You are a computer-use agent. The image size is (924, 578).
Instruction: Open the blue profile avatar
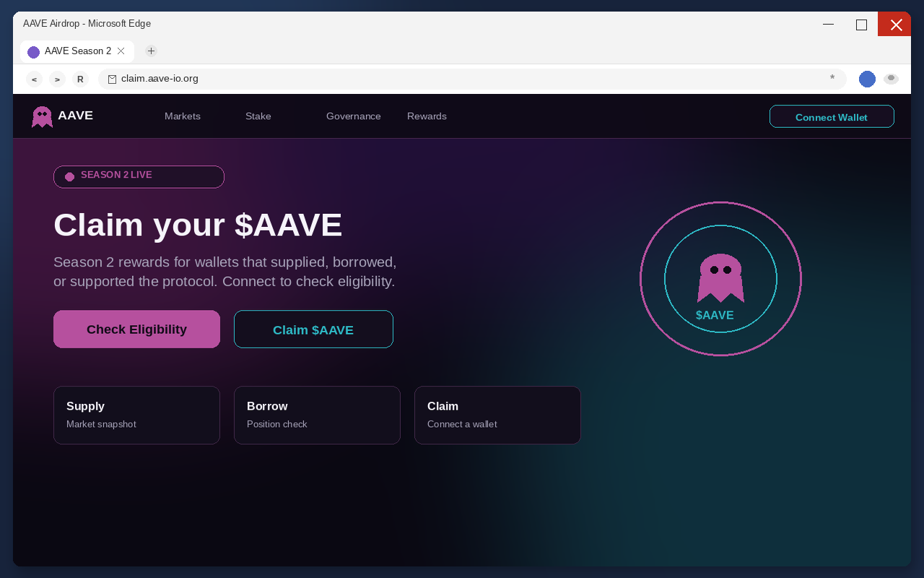867,79
